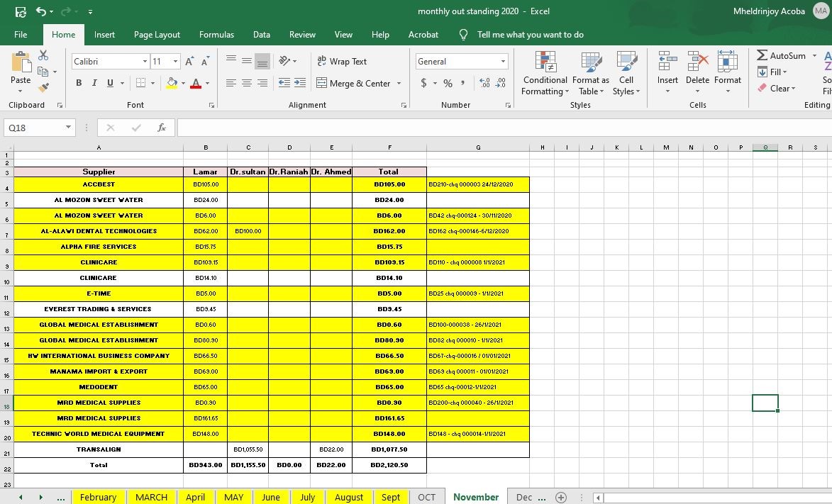832x504 pixels.
Task: Apply the red Font Color A
Action: tap(196, 84)
